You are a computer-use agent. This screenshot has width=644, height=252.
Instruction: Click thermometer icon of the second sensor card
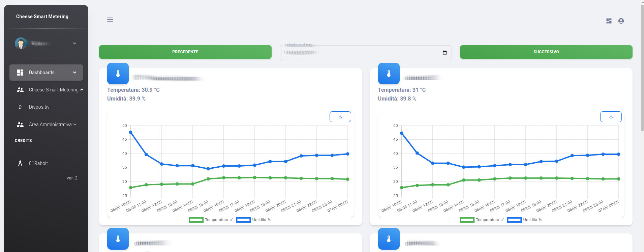(x=389, y=74)
